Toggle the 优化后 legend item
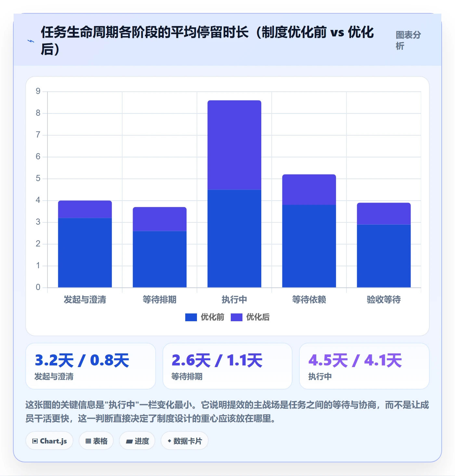The width and height of the screenshot is (455, 476). [250, 317]
